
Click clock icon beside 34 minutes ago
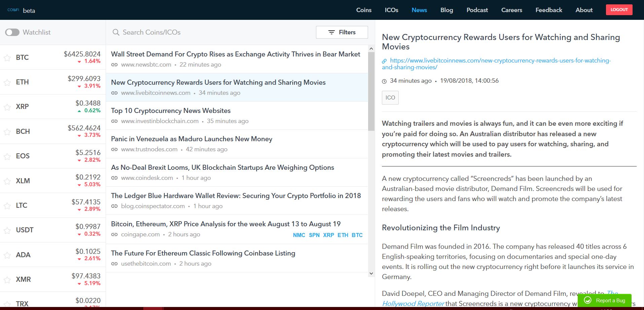pyautogui.click(x=384, y=81)
